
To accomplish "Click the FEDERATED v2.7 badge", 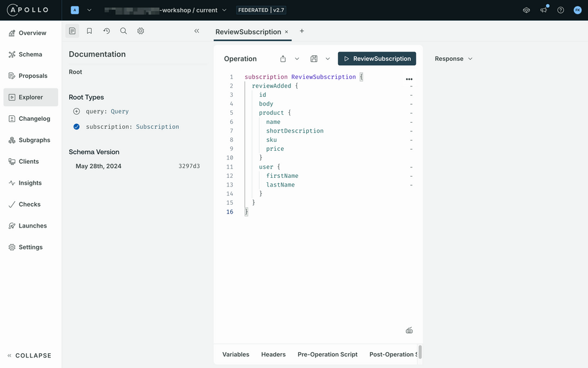I will (262, 10).
